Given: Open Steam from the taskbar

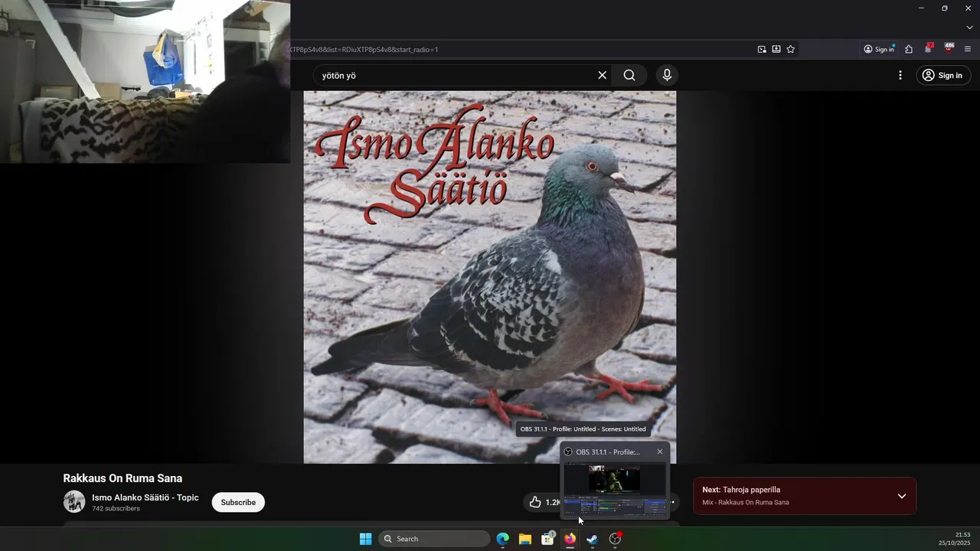Looking at the screenshot, I should [x=592, y=539].
